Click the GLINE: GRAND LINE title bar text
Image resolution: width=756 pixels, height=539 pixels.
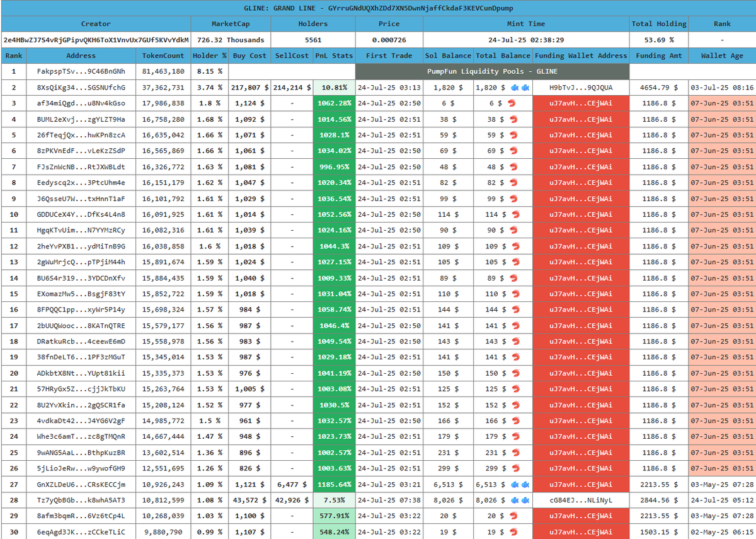(378, 8)
